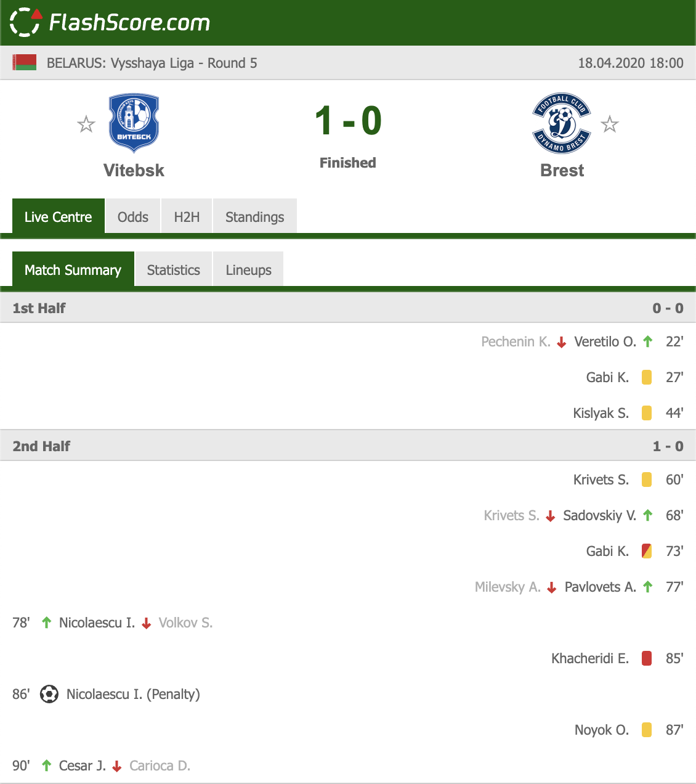The image size is (696, 784).
Task: Click the Belarus flag icon
Action: click(25, 63)
